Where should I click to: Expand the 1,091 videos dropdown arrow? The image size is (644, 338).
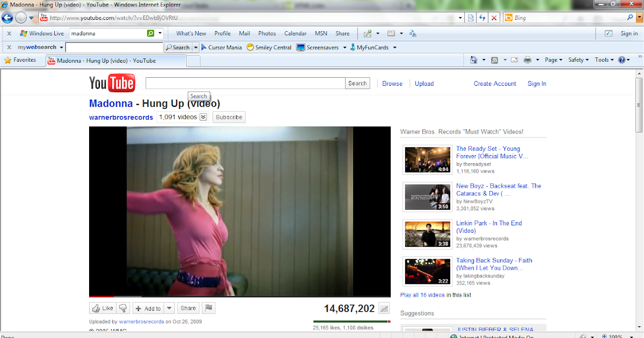click(x=203, y=117)
